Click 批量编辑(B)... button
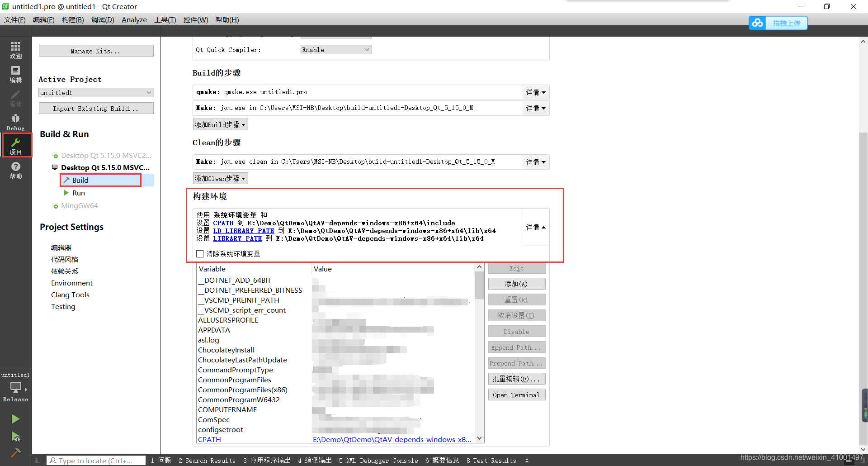This screenshot has height=466, width=868. [517, 379]
